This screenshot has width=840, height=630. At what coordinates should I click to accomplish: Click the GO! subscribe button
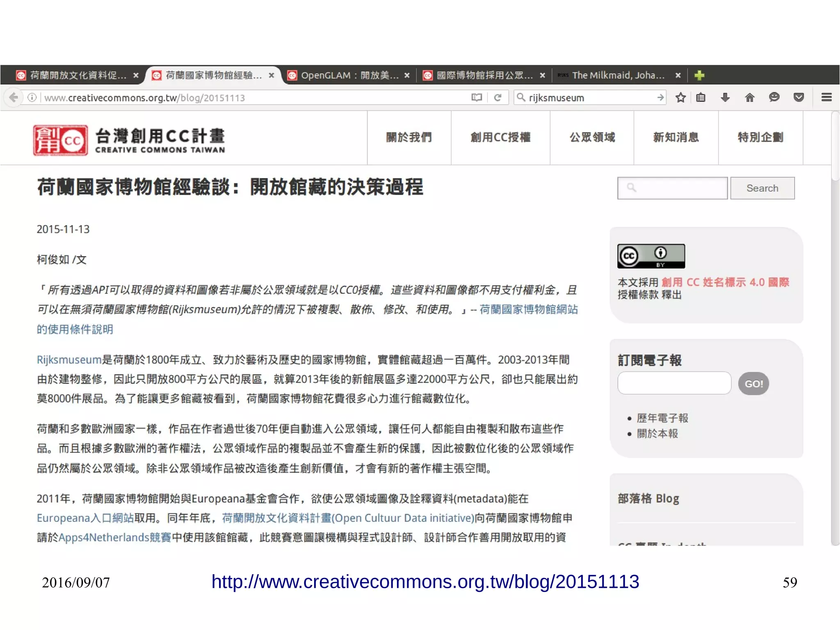[x=753, y=384]
